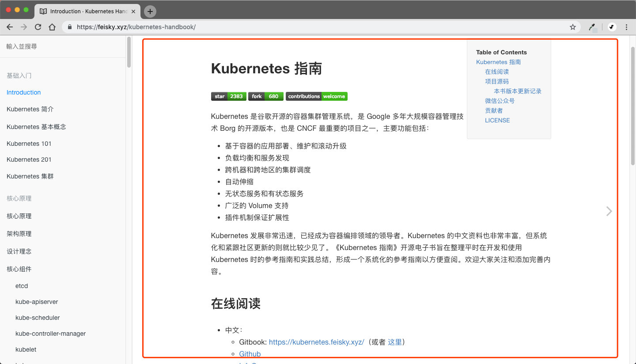The image size is (636, 364).
Task: Open kube-controller-manager sidebar sub-chapter
Action: [51, 334]
